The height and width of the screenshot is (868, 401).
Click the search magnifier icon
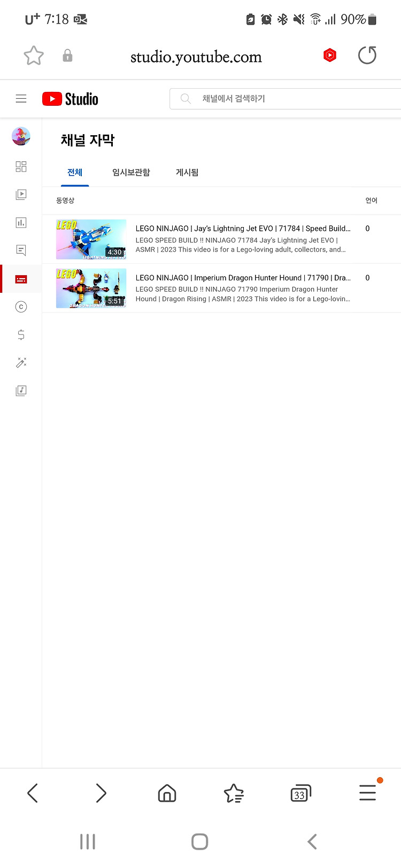point(186,99)
